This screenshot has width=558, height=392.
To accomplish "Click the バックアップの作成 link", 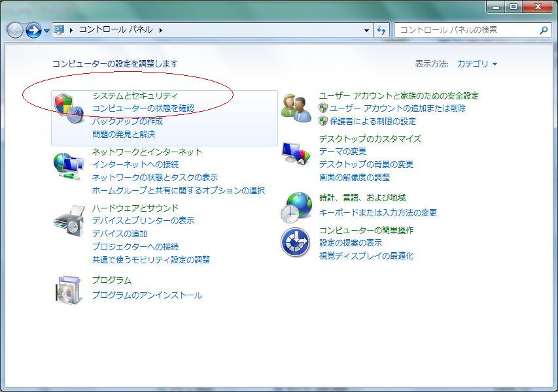I will (127, 122).
